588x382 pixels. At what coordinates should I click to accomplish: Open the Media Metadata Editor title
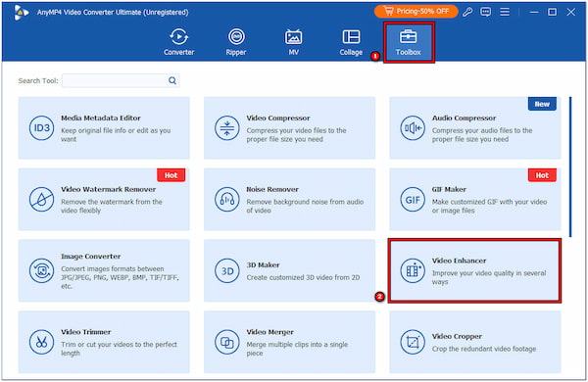(x=101, y=119)
